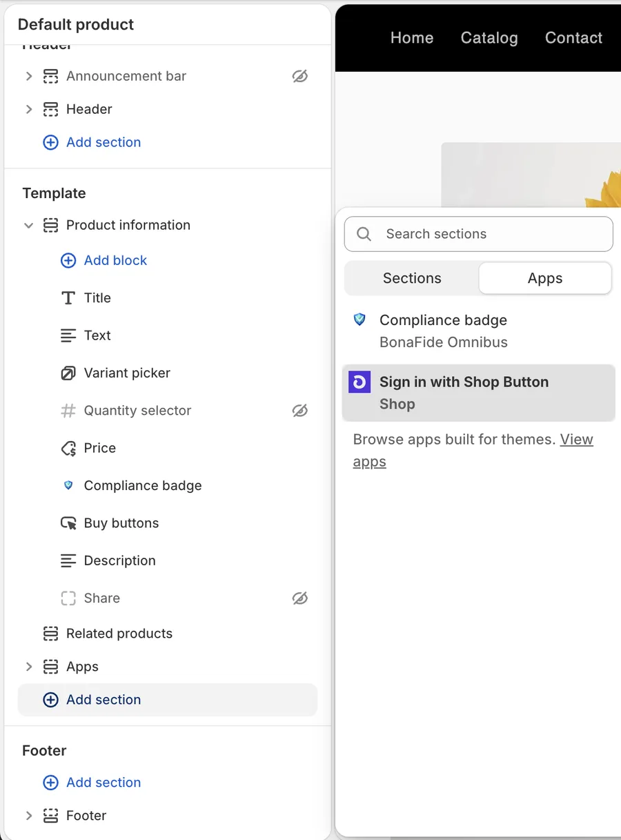Screen dimensions: 621x840
Task: Open Catalog in the store preview menu
Action: pyautogui.click(x=489, y=38)
